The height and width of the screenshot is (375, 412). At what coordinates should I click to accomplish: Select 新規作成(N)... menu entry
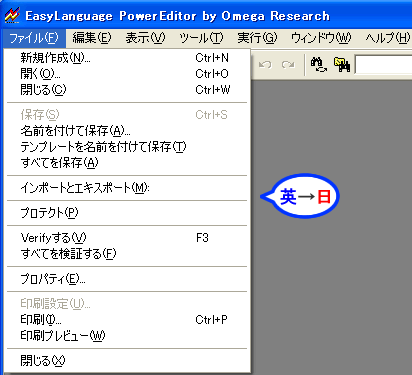(127, 58)
